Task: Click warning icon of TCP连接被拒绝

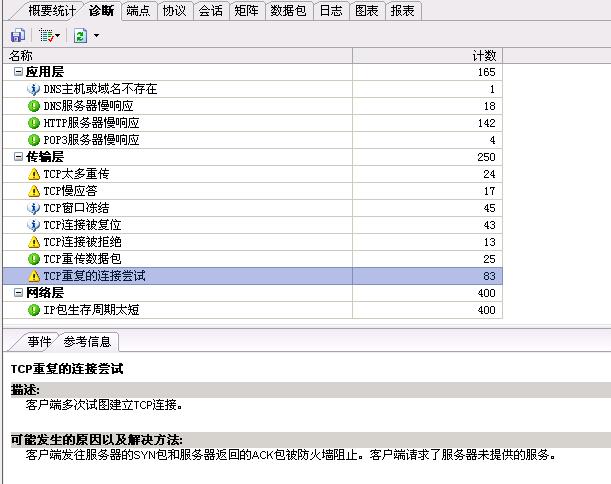Action: [34, 242]
